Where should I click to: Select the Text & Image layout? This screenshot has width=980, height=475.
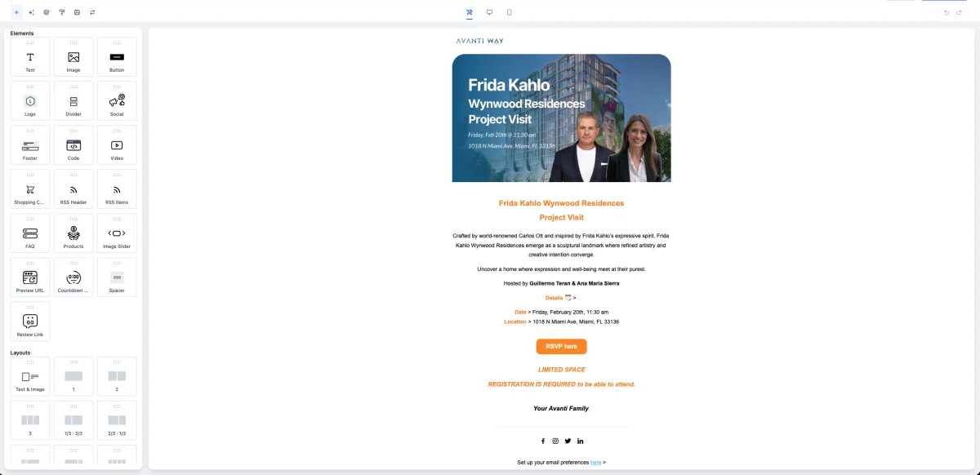pos(30,377)
